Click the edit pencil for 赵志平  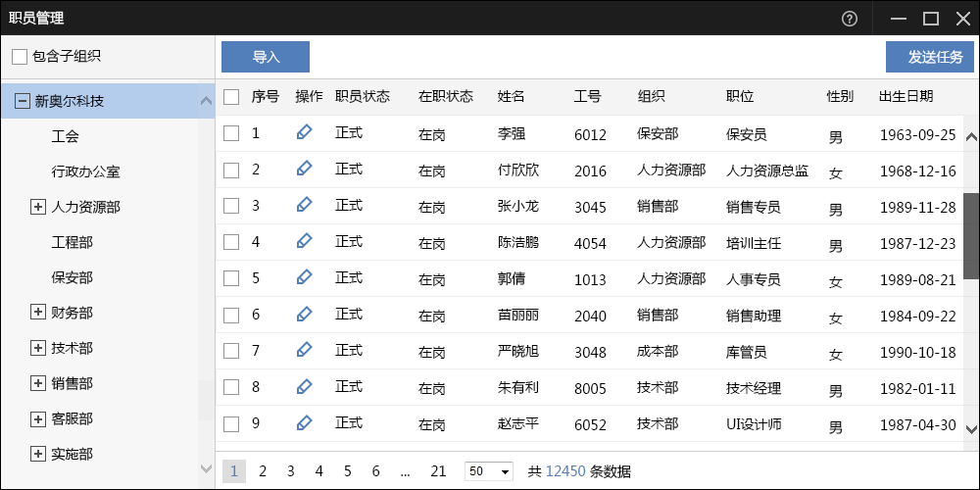coord(304,423)
